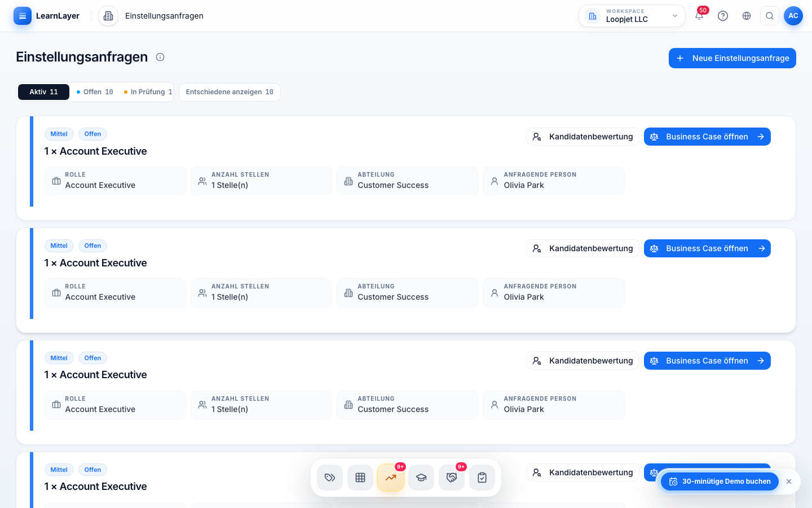Click Anfragende Person Olivia Park on second card
The height and width of the screenshot is (508, 812).
(x=554, y=292)
